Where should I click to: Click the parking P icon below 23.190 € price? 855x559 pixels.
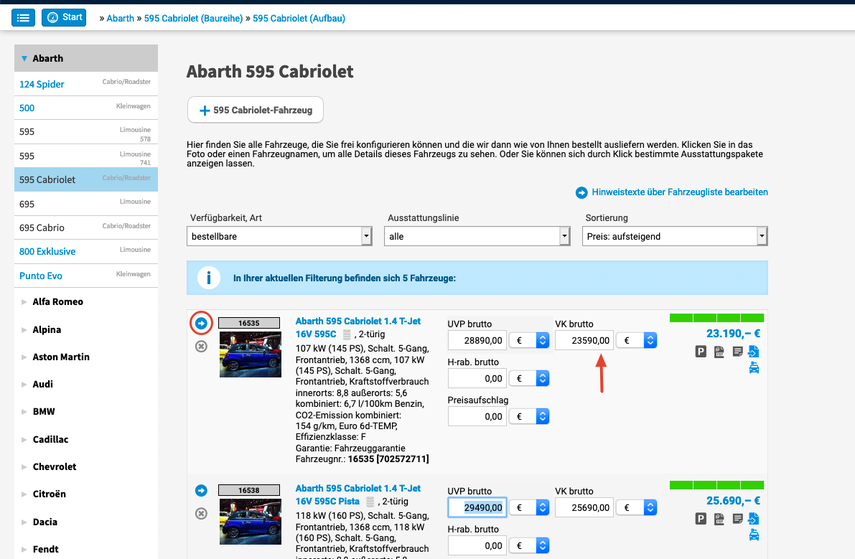pyautogui.click(x=701, y=352)
